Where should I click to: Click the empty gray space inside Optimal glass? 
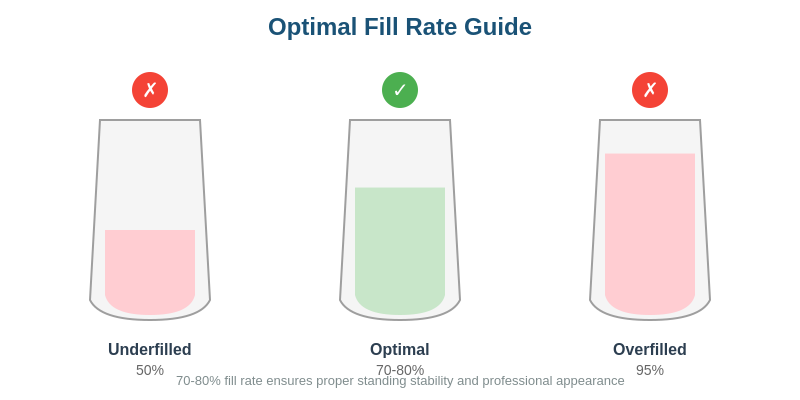click(400, 153)
